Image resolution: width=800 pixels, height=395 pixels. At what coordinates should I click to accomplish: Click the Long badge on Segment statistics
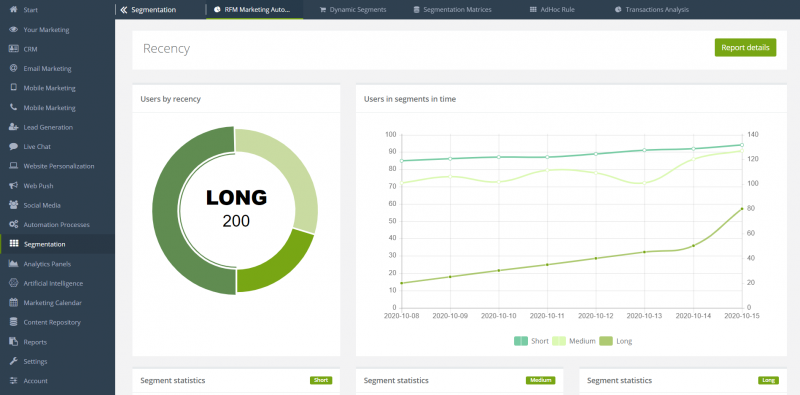pyautogui.click(x=768, y=380)
